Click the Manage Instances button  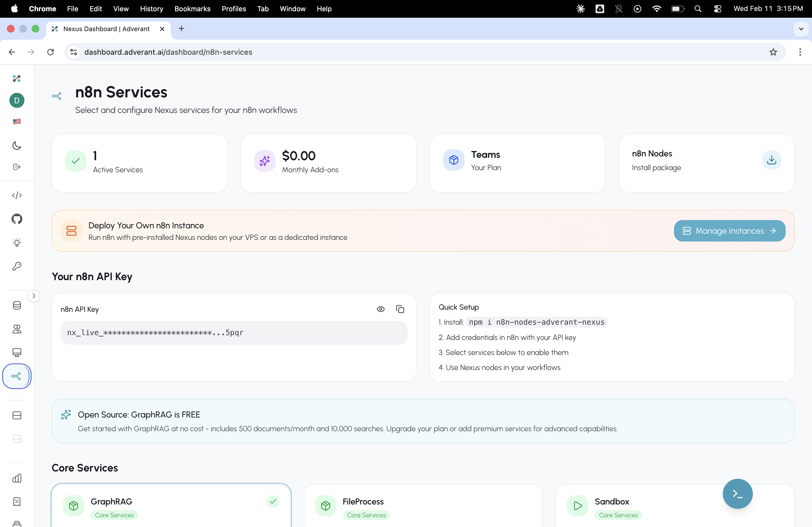tap(729, 231)
